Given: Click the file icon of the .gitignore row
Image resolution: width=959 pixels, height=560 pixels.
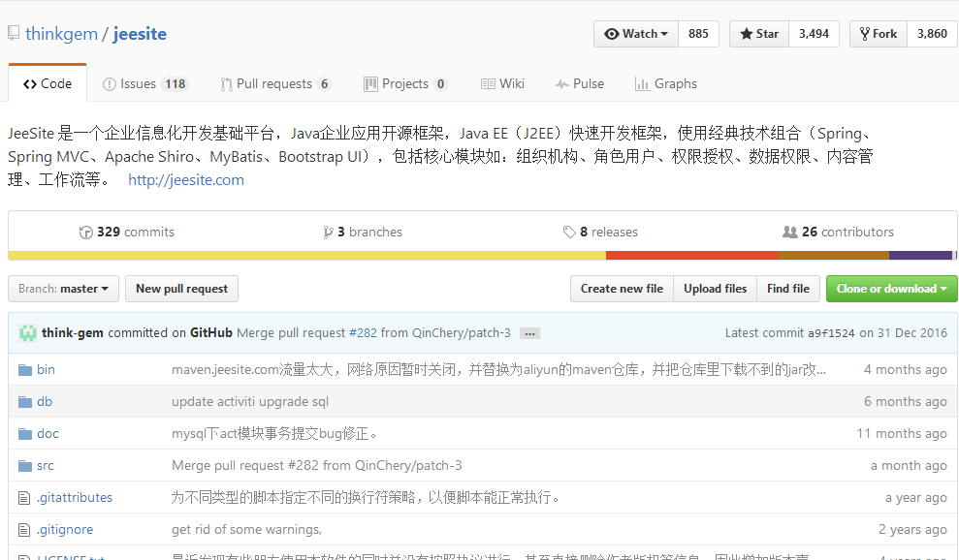Looking at the screenshot, I should point(24,530).
